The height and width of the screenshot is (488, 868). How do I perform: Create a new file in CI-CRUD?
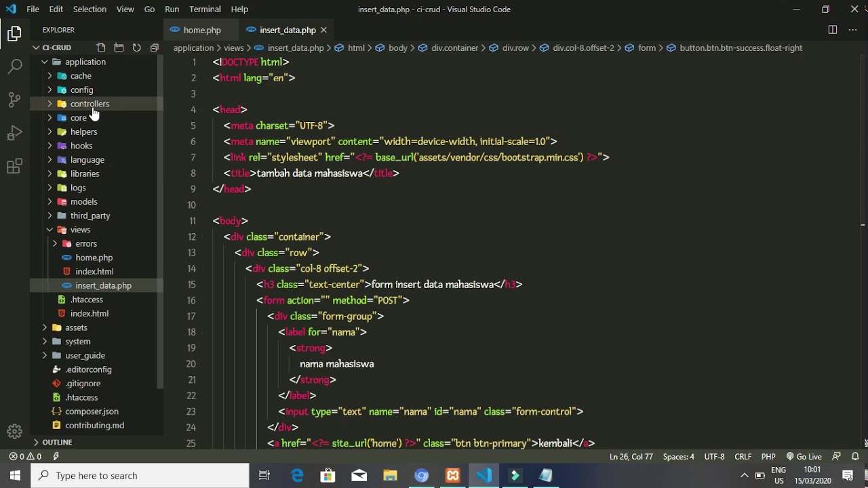pyautogui.click(x=101, y=47)
